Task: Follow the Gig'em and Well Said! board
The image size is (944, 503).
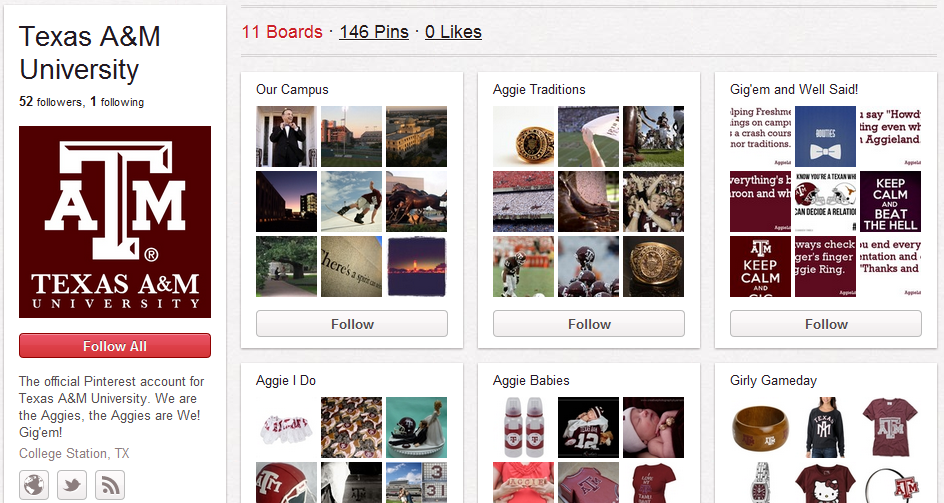Action: coord(826,324)
